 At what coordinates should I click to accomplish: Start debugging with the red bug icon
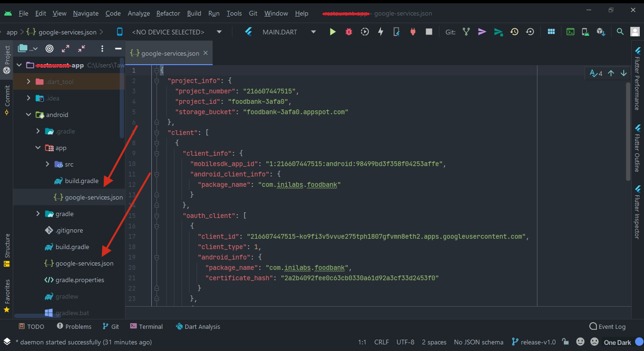(349, 32)
